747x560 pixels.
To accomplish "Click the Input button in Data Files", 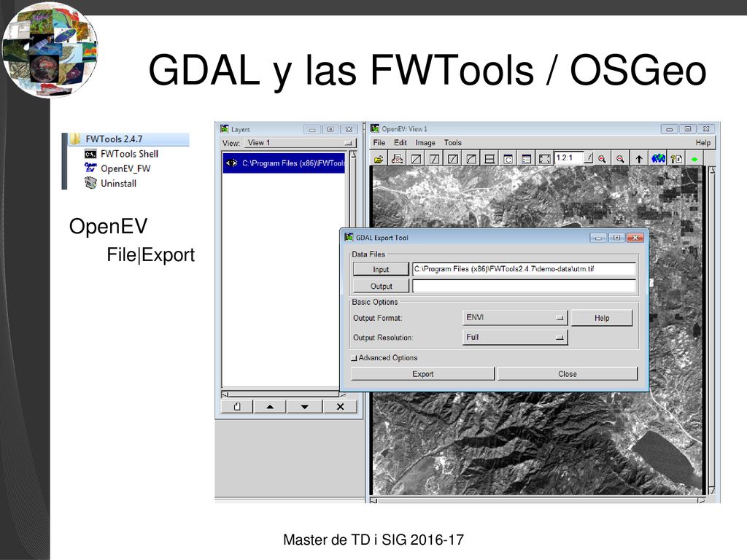I will (381, 269).
